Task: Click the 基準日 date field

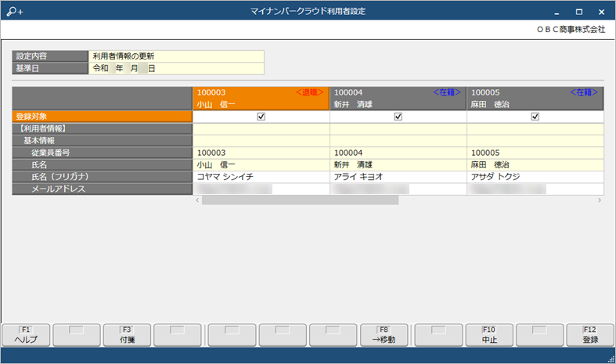Action: 176,68
